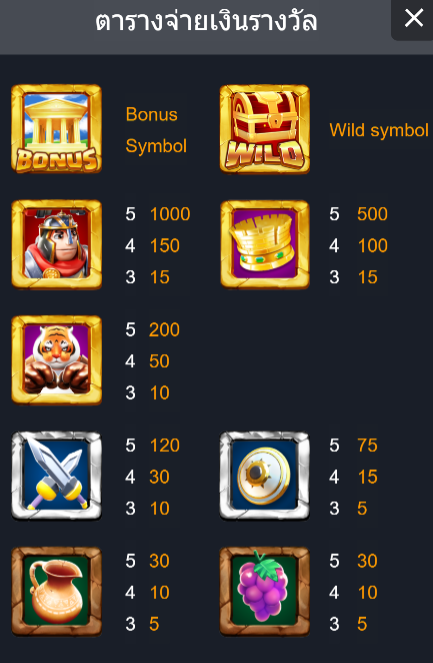Click the 'Bonus Symbol' label text
The height and width of the screenshot is (663, 433).
pos(156,130)
